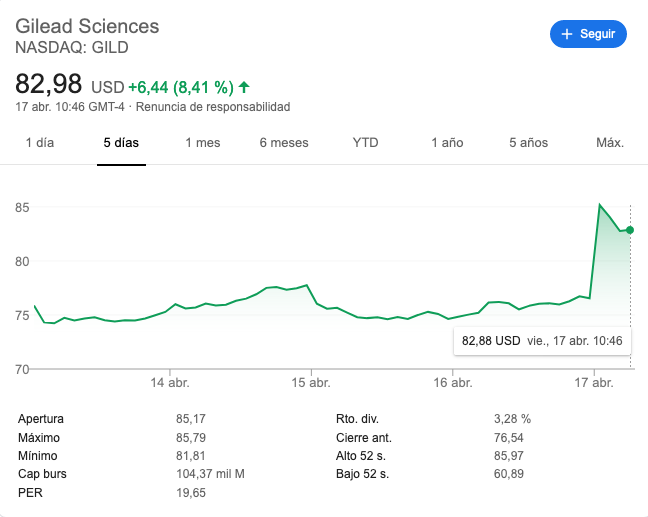Click the Rto. div. value 3,28 %

(x=512, y=419)
